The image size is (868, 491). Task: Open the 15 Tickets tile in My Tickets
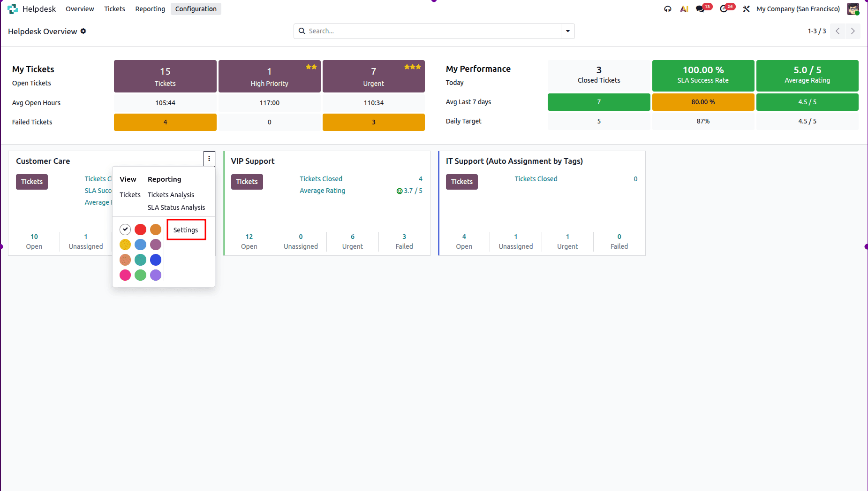point(165,76)
